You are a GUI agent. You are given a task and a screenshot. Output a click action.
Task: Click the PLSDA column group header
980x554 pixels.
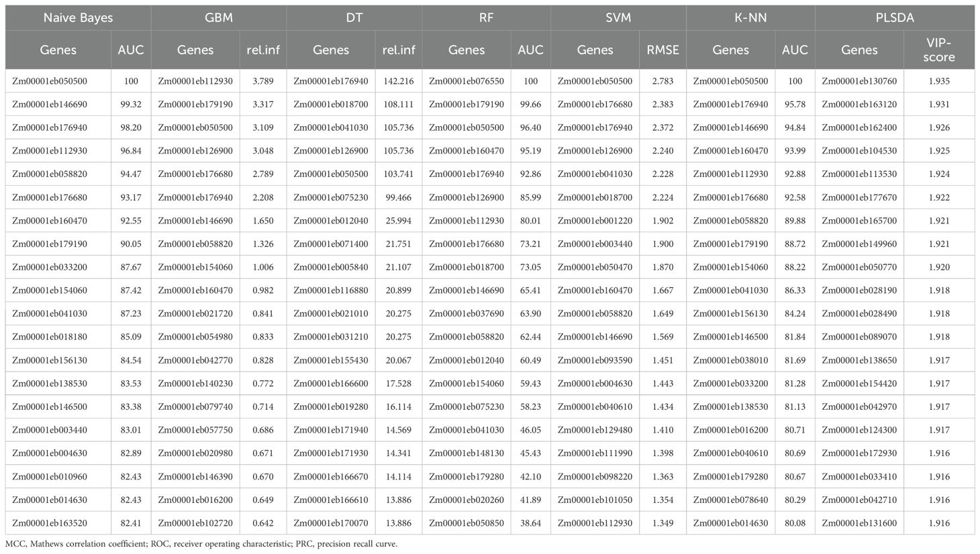click(895, 18)
